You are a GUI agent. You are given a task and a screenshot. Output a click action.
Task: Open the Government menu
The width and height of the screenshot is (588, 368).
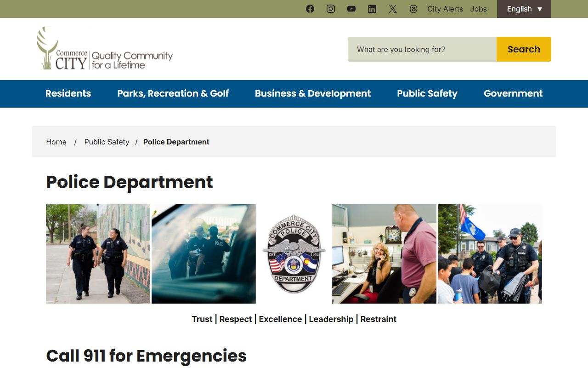coord(513,93)
